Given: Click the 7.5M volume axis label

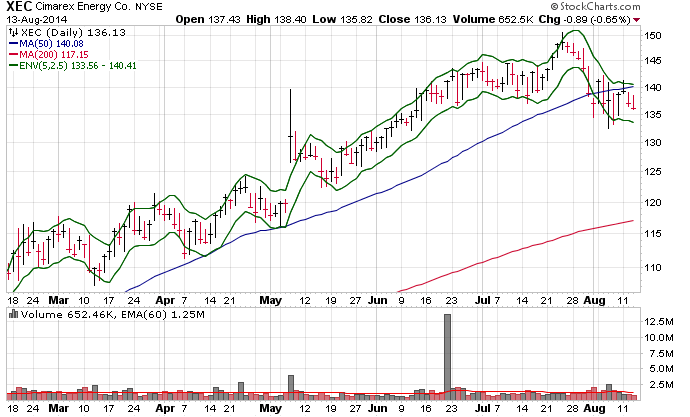Looking at the screenshot, I should click(x=661, y=353).
